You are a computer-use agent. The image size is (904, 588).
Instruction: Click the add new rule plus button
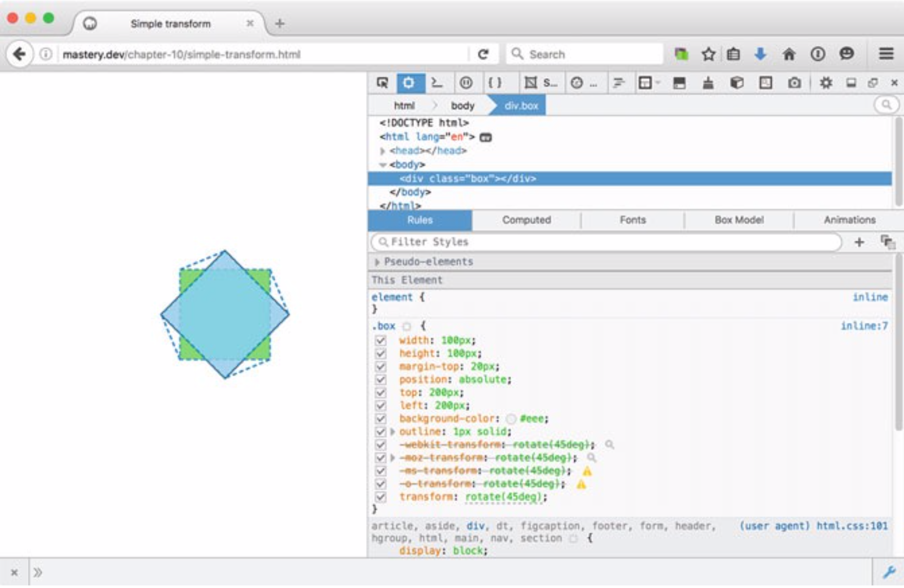point(859,242)
